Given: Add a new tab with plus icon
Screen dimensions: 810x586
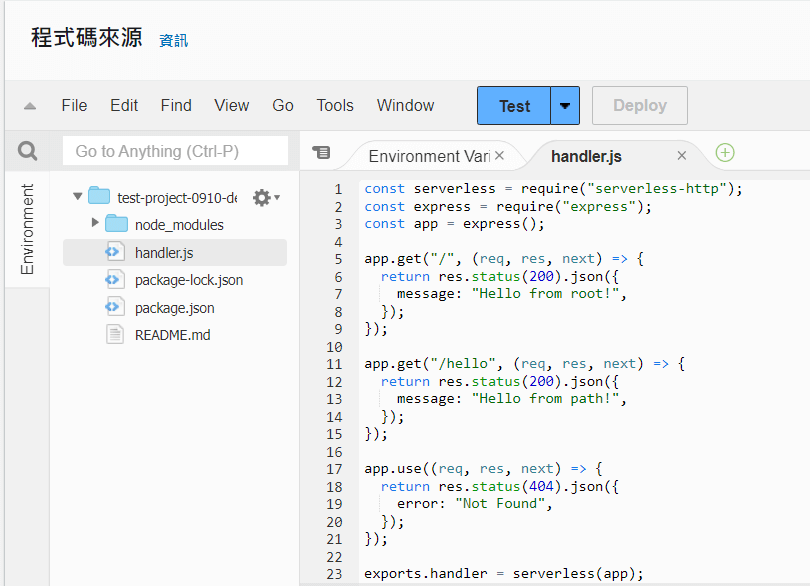Looking at the screenshot, I should 725,153.
